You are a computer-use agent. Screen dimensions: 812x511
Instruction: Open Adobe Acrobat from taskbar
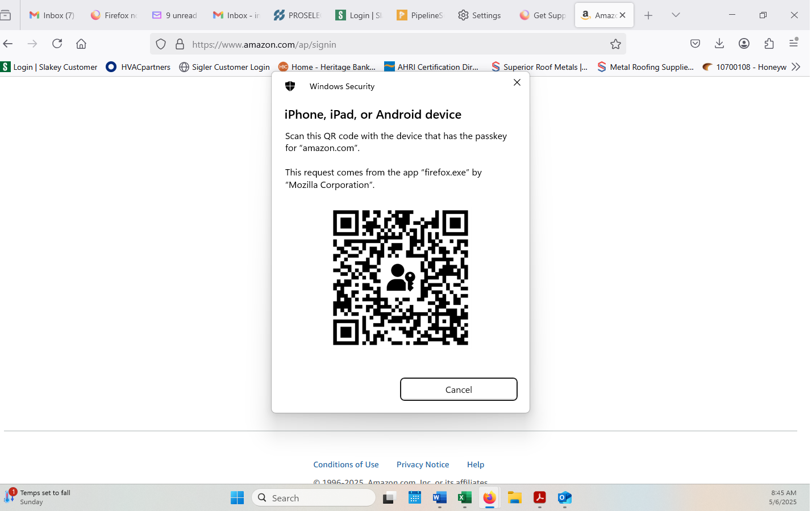click(x=539, y=498)
